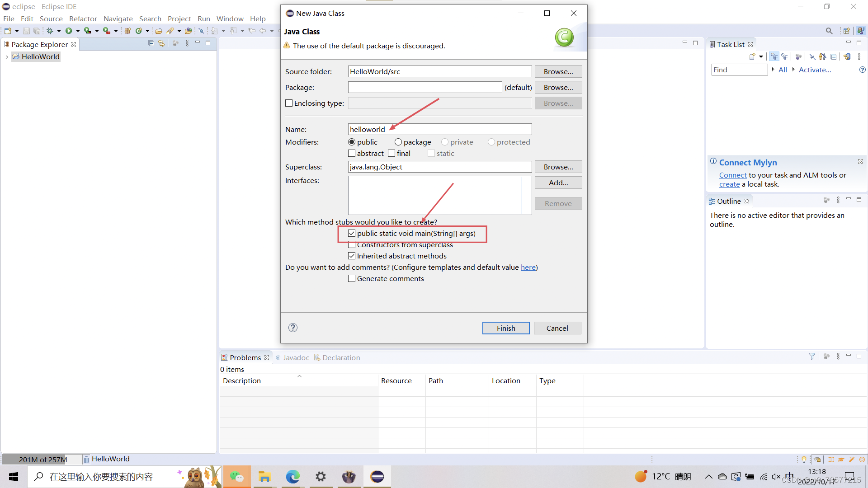The width and height of the screenshot is (868, 488).
Task: Click the Last Edit Location icon
Action: tap(252, 31)
